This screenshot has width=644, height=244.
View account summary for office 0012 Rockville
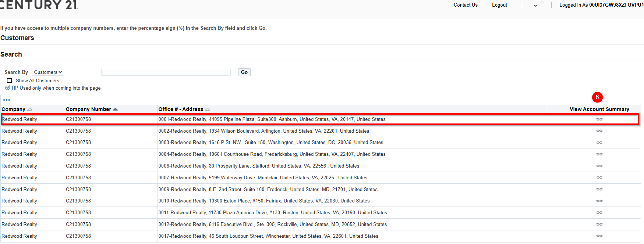coord(599,225)
